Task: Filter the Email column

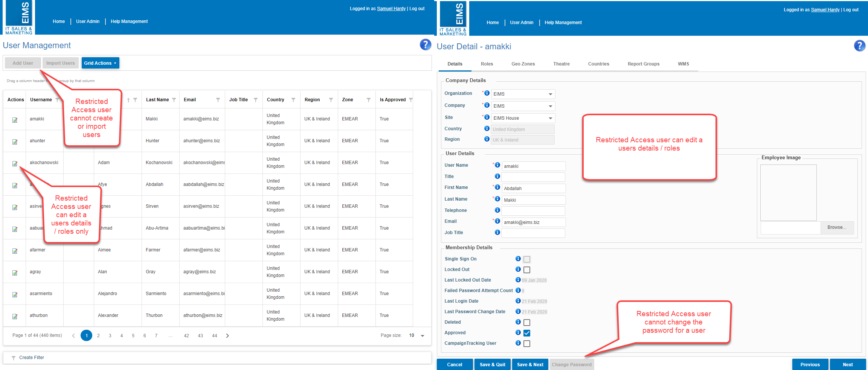Action: pyautogui.click(x=218, y=100)
